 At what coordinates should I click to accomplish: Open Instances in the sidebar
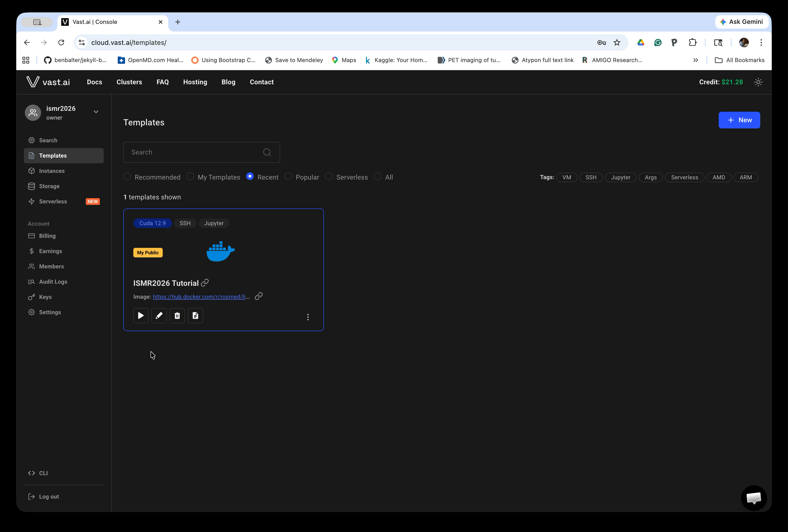[52, 171]
